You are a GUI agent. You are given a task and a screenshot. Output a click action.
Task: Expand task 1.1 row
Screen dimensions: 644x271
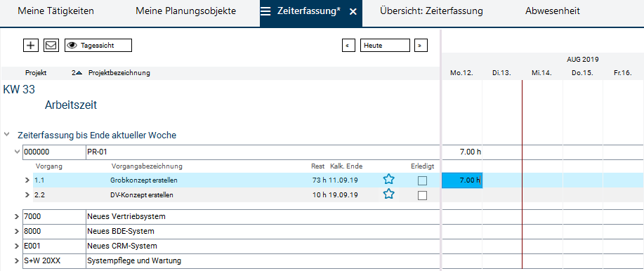pyautogui.click(x=27, y=180)
